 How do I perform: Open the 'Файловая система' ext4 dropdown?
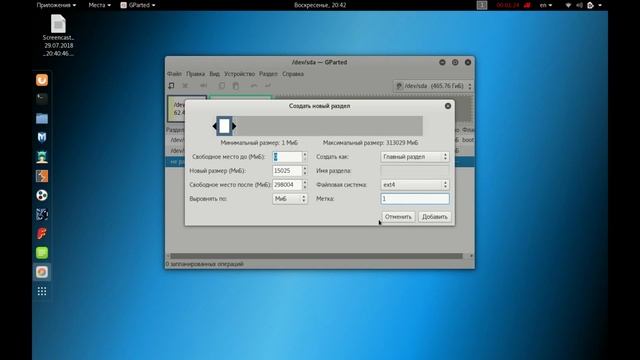(x=415, y=184)
